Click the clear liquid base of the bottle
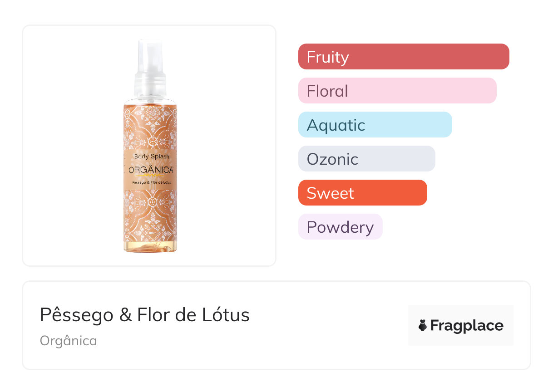The image size is (553, 392). 150,246
